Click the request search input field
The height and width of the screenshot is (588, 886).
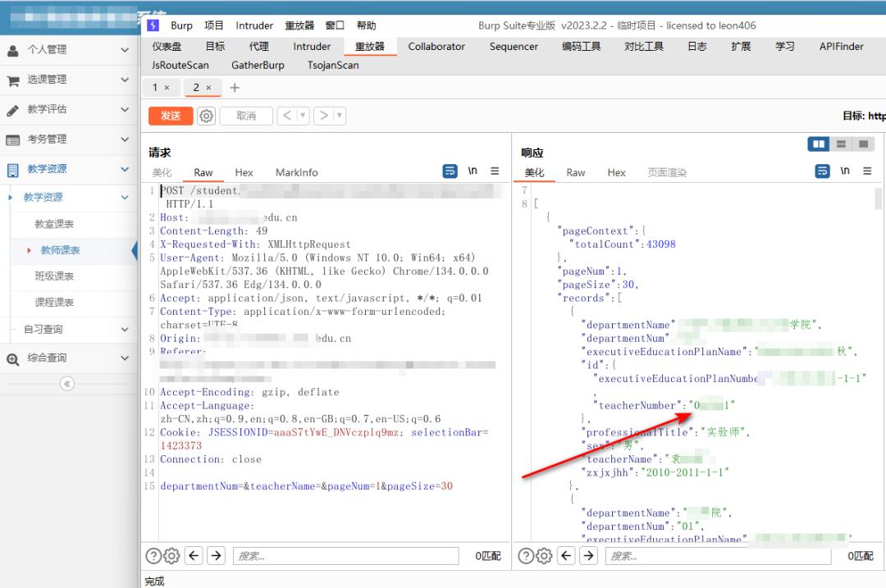[345, 556]
